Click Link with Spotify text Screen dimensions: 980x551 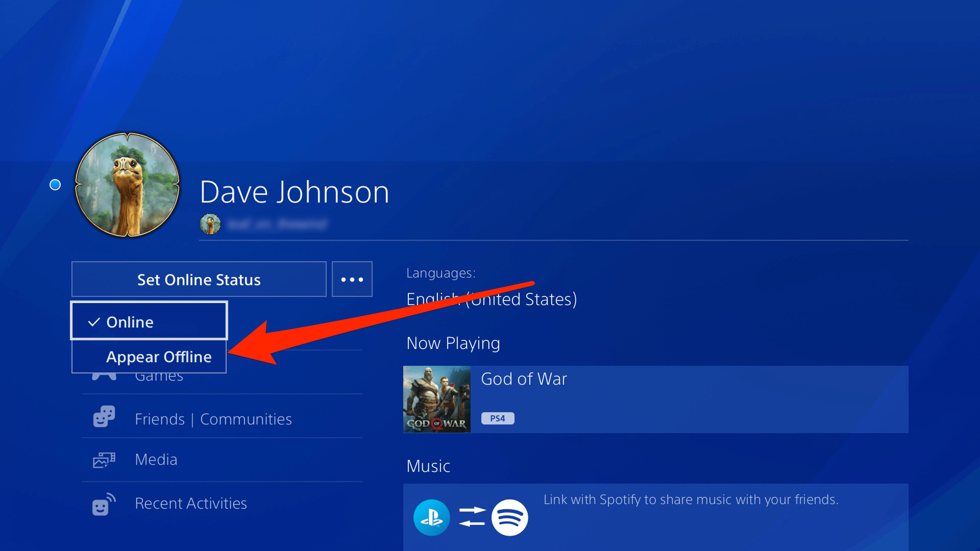click(691, 500)
